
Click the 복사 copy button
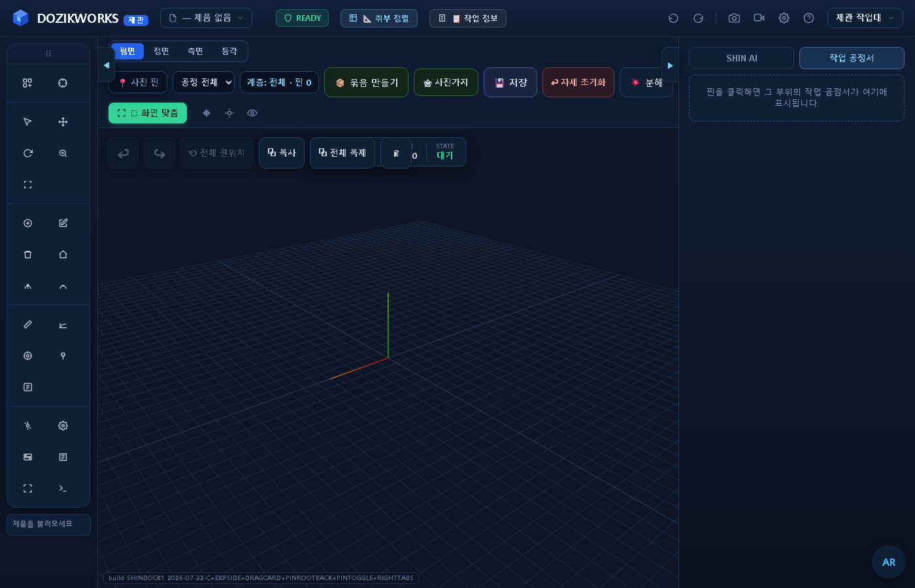(x=282, y=153)
